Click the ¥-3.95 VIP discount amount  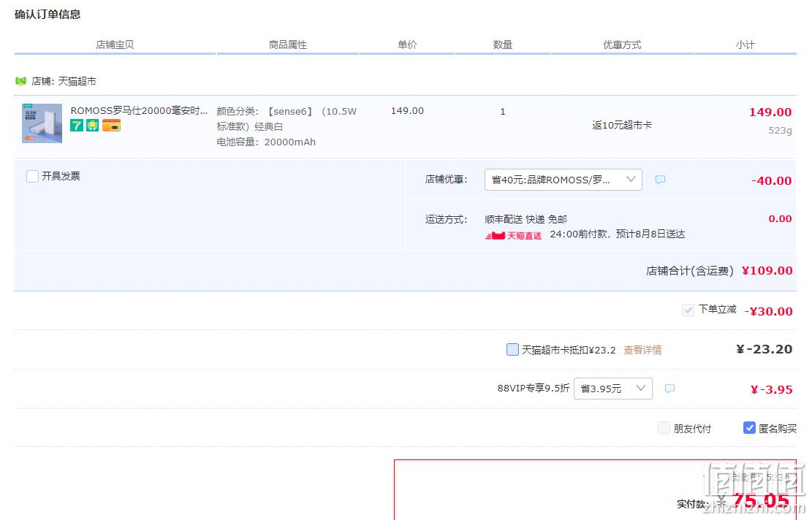pos(772,389)
